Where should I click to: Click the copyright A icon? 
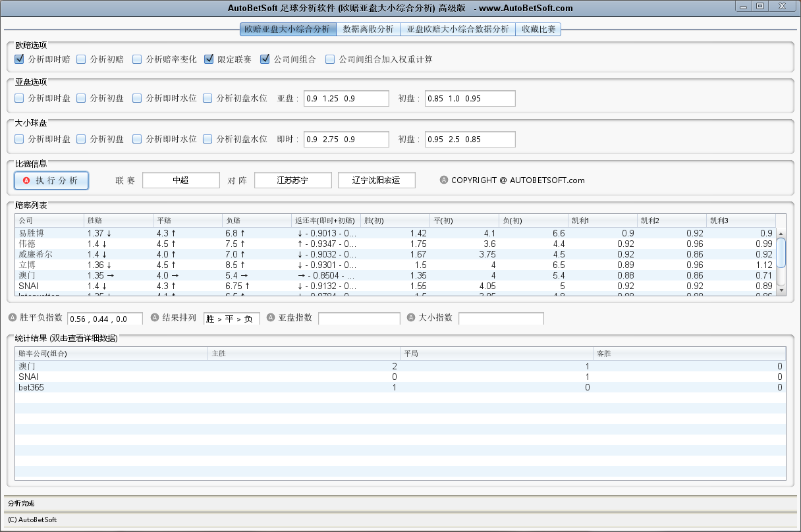click(x=444, y=180)
